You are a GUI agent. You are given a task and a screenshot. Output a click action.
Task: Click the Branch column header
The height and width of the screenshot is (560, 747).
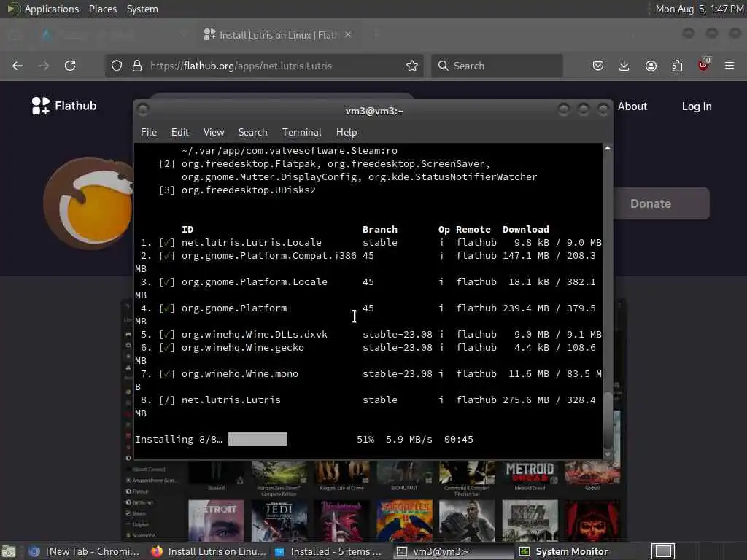tap(379, 230)
